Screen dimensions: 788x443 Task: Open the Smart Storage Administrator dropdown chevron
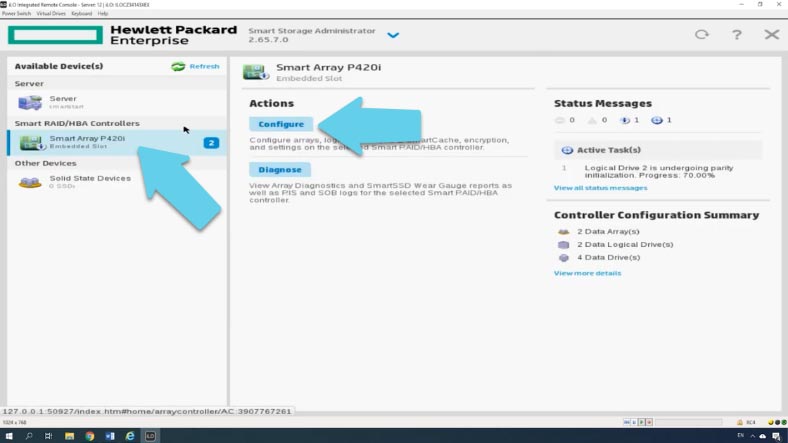pos(393,35)
